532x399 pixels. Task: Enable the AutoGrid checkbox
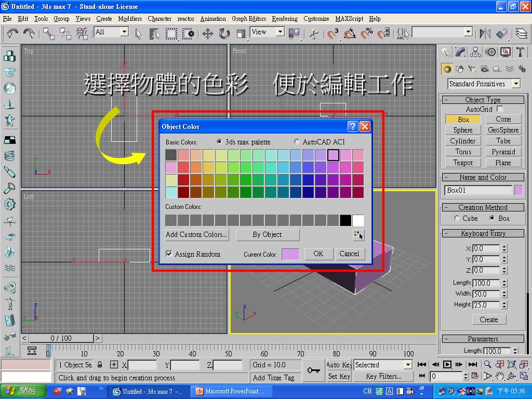(500, 109)
